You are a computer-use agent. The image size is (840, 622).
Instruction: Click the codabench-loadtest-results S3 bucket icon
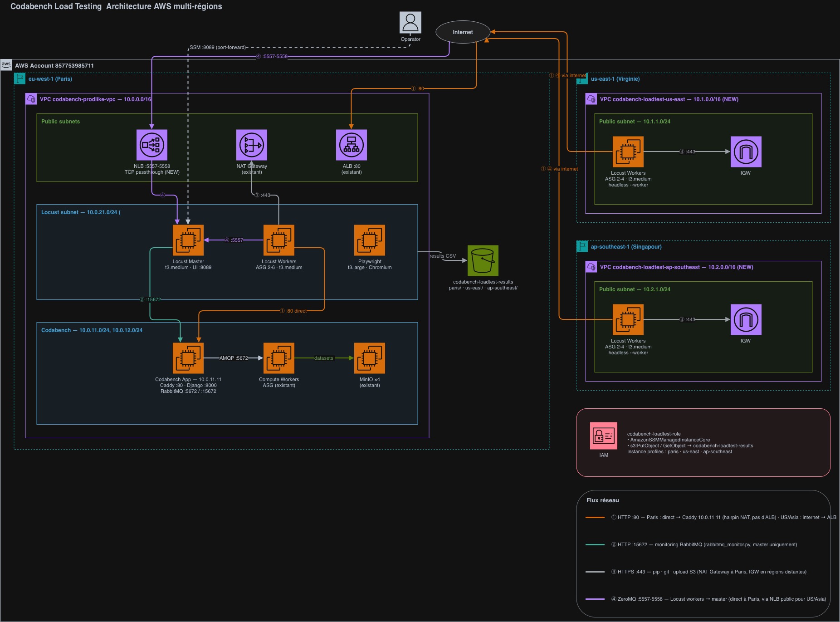click(x=483, y=261)
